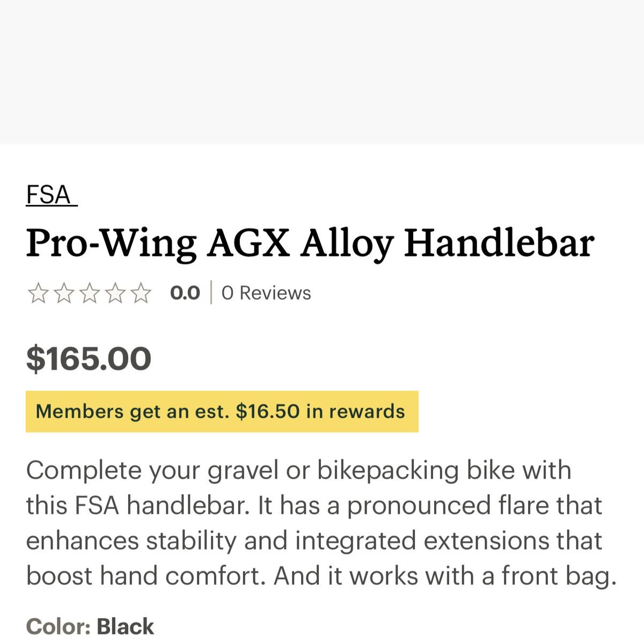Choose the third rating star
Viewport: 644px width, 644px height.
pyautogui.click(x=90, y=294)
